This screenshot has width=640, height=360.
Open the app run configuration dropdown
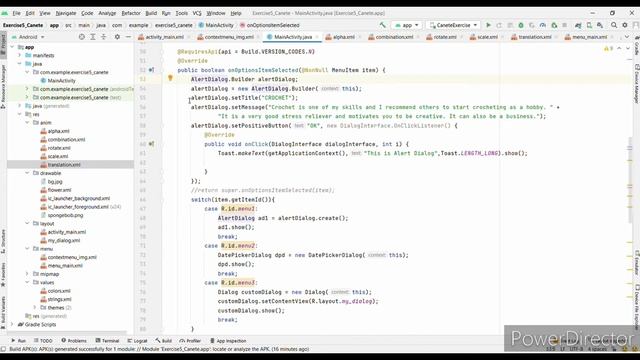pos(407,25)
